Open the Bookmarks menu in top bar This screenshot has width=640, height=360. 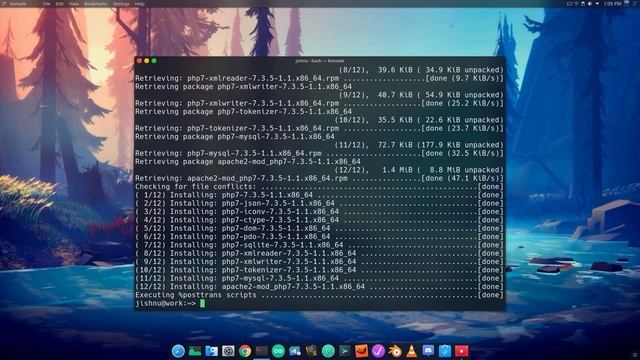[96, 4]
